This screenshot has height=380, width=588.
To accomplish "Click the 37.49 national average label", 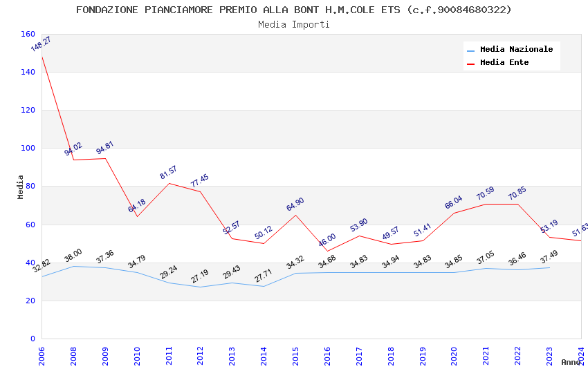I will tap(549, 257).
